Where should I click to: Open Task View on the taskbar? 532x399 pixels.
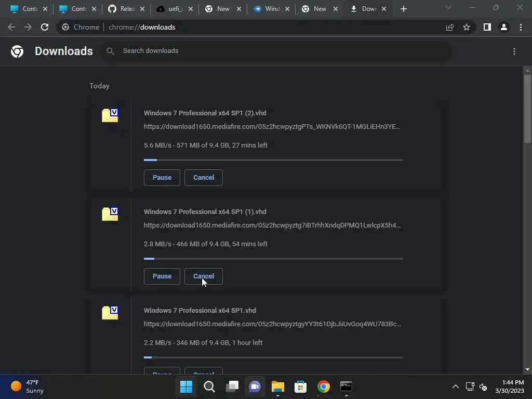pos(232,387)
